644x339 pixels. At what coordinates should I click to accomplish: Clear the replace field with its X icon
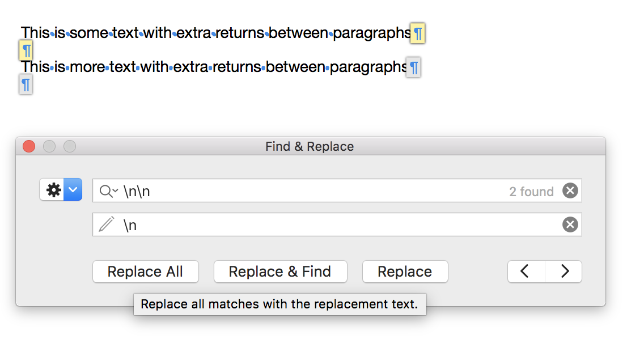tap(570, 225)
